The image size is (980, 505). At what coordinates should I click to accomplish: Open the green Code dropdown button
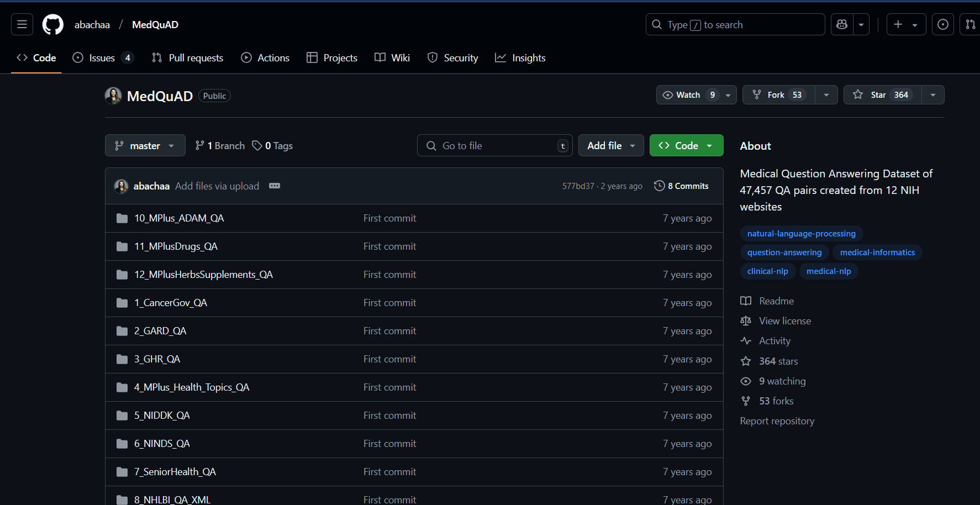pos(687,145)
